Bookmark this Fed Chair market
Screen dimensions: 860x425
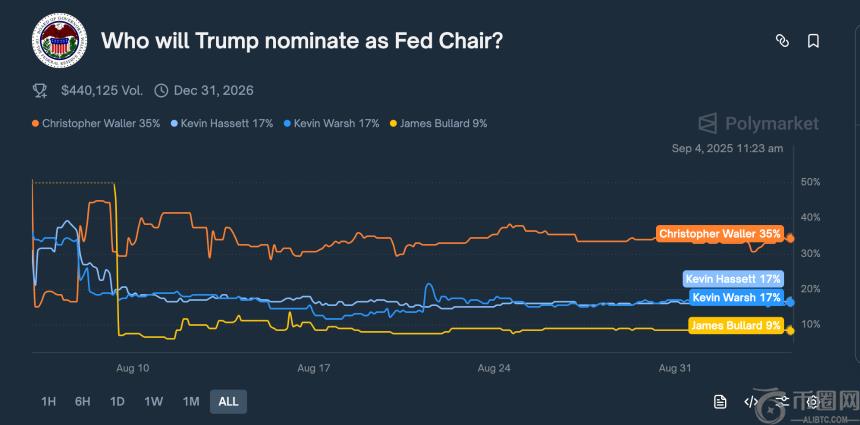point(813,41)
